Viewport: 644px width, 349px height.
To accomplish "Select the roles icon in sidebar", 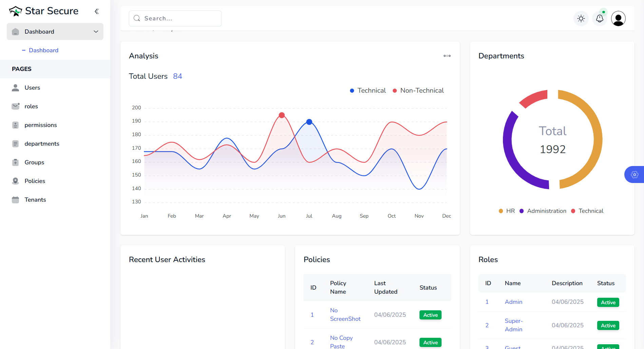I will (x=16, y=106).
